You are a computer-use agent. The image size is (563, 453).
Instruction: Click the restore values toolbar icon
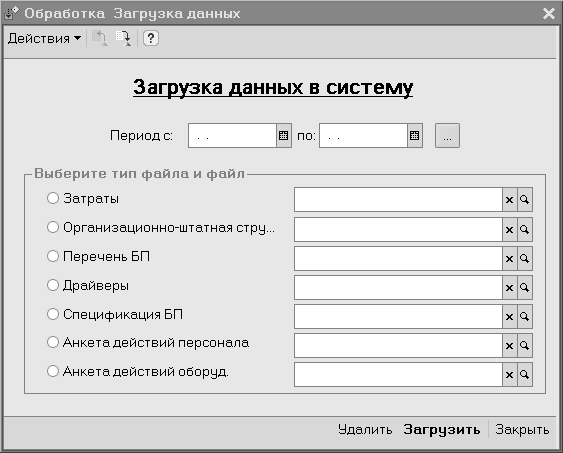[99, 38]
